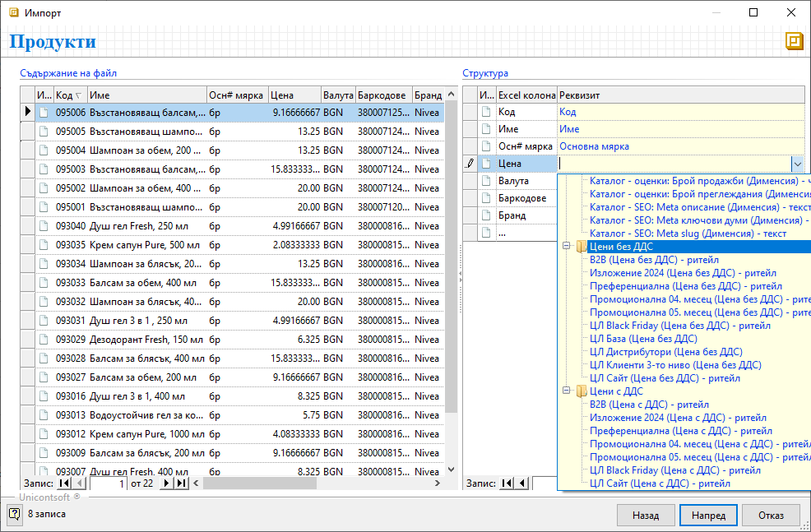The width and height of the screenshot is (811, 532).
Task: Click the folder icon of Цени с ДДС
Action: 582,391
